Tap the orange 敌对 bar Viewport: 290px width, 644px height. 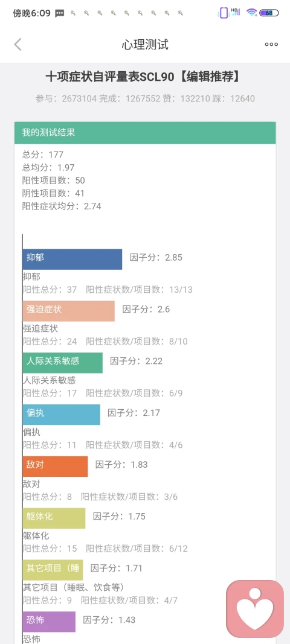[55, 466]
